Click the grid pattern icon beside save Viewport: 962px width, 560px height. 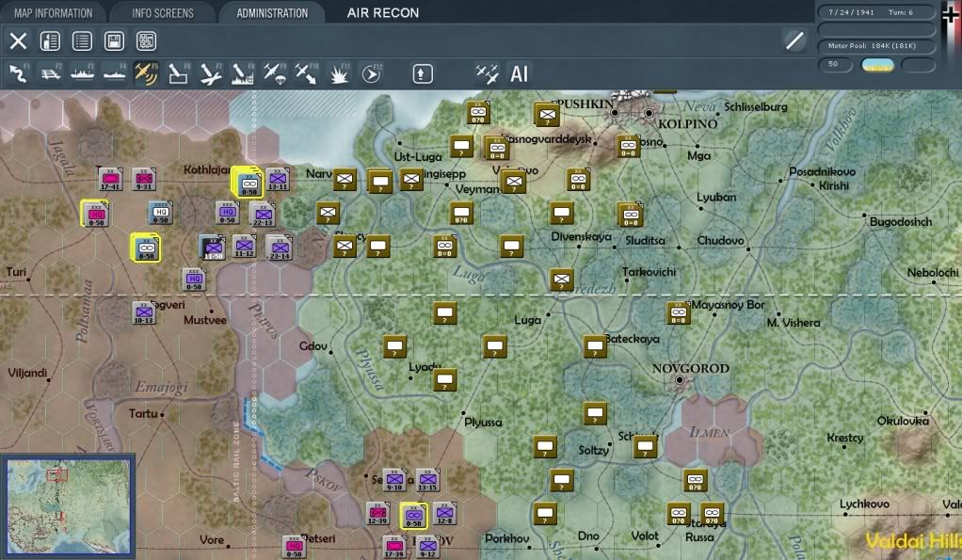[146, 41]
